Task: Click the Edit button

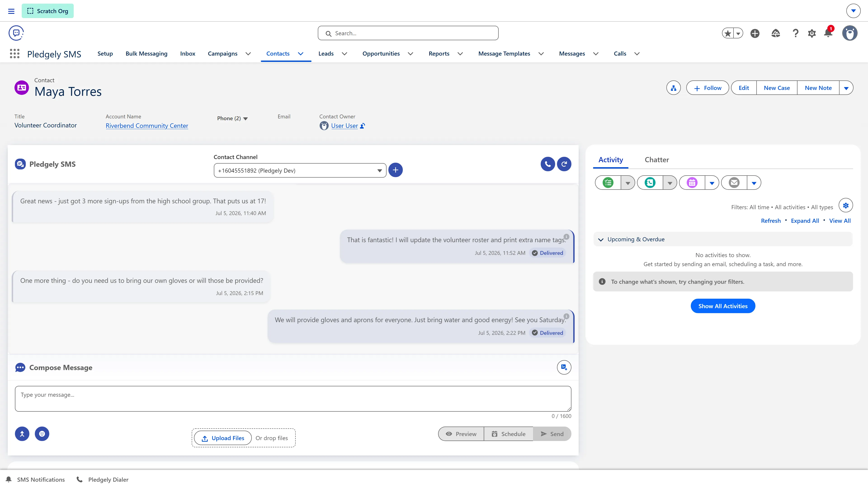Action: pyautogui.click(x=744, y=88)
